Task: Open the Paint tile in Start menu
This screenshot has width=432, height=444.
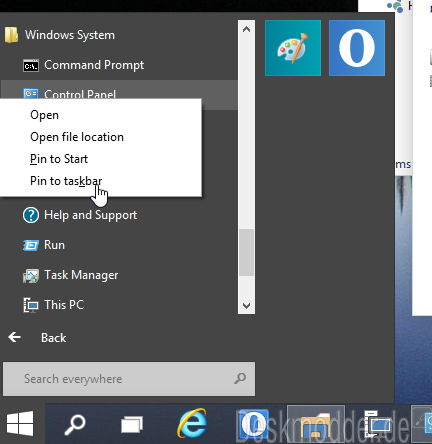Action: coord(293,48)
